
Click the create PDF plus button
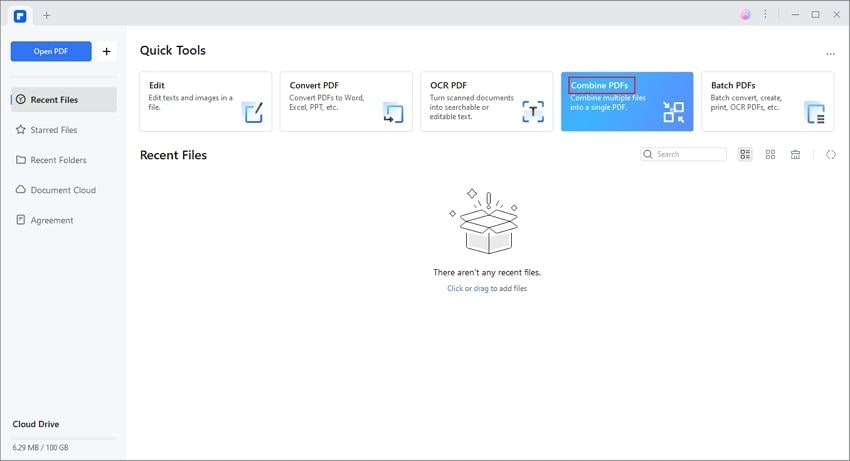pyautogui.click(x=106, y=52)
